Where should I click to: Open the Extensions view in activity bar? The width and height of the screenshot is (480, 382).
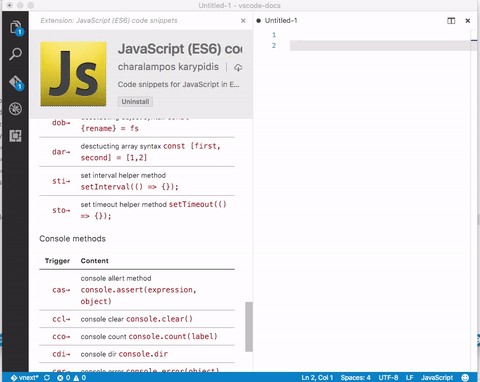(x=15, y=136)
